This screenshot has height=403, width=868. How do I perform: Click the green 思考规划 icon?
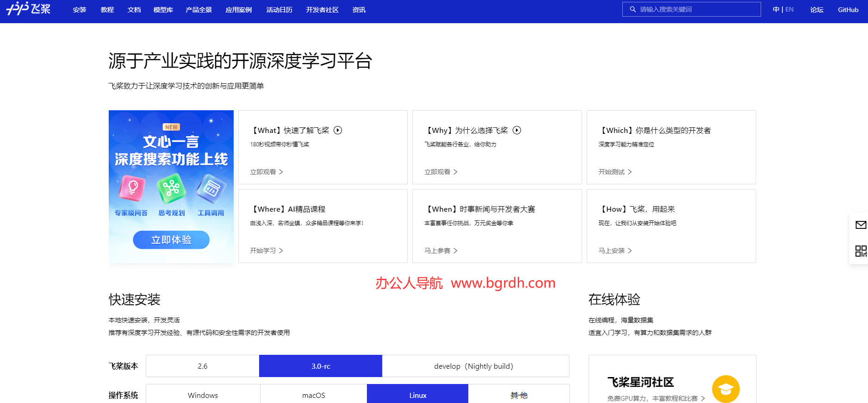tap(171, 188)
